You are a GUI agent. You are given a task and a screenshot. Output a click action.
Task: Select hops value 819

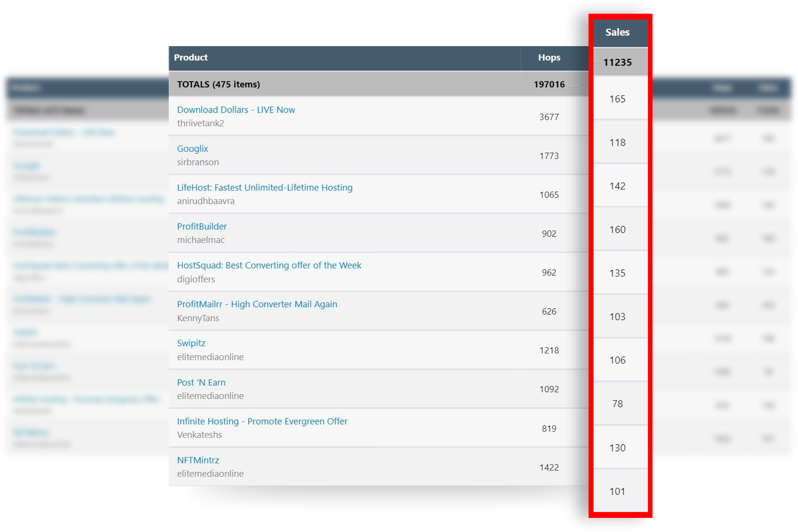(x=549, y=429)
